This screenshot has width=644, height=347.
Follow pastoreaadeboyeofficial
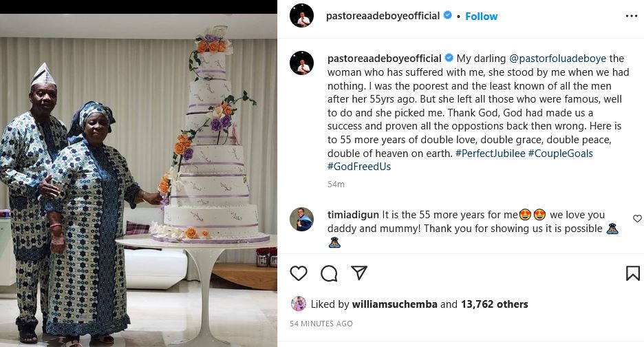coord(481,17)
